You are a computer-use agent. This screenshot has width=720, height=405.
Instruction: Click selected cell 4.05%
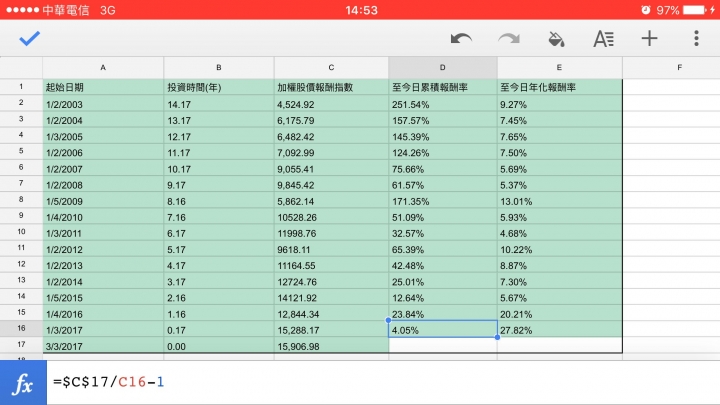point(443,329)
